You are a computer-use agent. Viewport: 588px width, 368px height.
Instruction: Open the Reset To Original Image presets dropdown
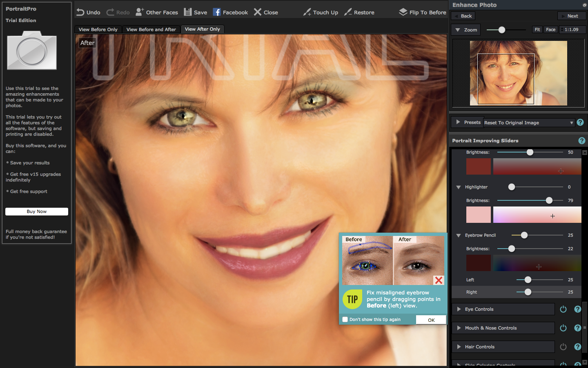[529, 123]
